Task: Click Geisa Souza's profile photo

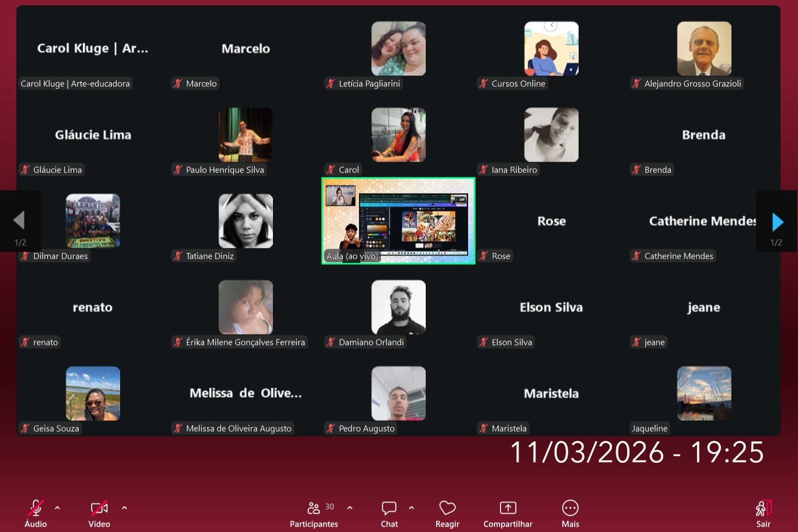Action: pos(93,393)
